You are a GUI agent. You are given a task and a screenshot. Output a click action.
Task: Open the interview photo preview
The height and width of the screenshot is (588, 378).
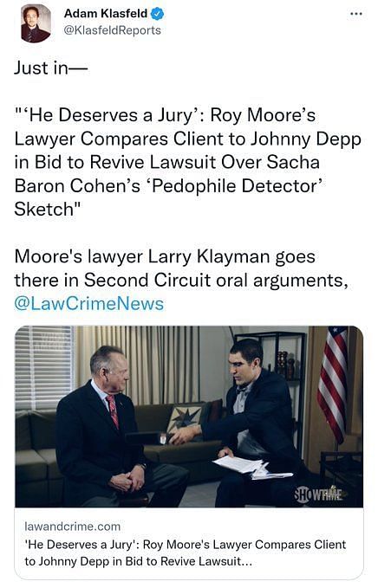pos(189,417)
